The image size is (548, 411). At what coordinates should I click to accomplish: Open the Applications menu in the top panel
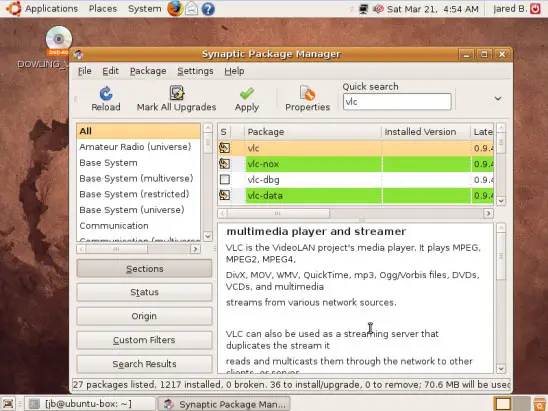click(x=51, y=8)
